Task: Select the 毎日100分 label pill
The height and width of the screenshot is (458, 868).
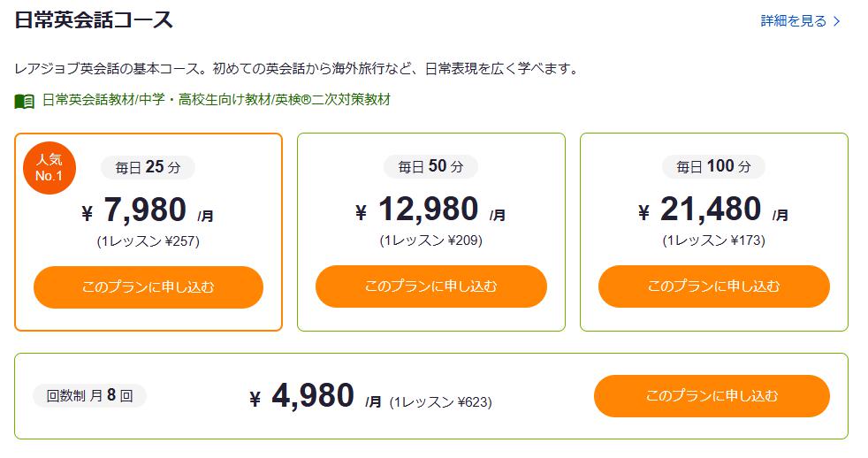Action: click(x=713, y=166)
